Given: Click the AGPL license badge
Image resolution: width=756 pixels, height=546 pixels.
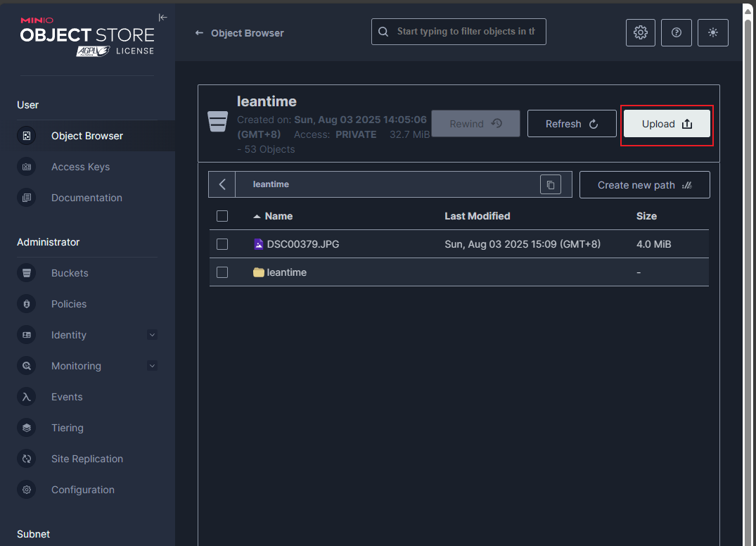Looking at the screenshot, I should point(93,51).
